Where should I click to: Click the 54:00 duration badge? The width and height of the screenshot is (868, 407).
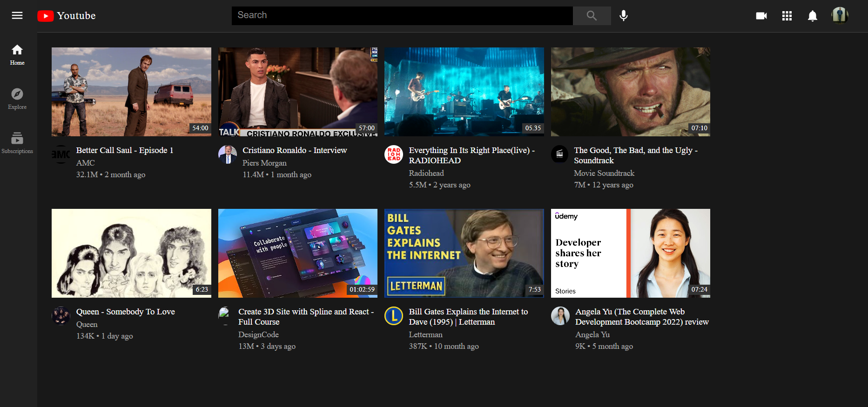click(x=201, y=128)
